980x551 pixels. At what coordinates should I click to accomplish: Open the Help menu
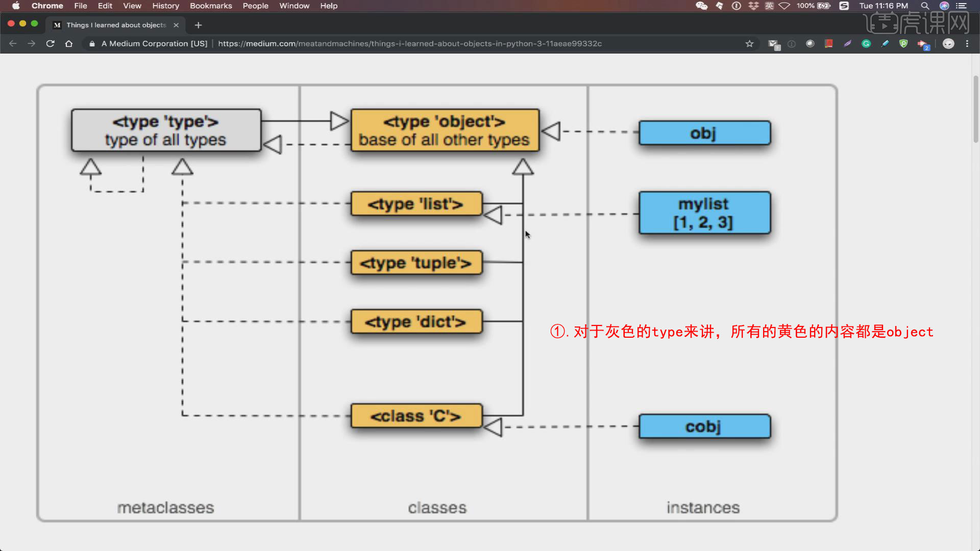click(329, 6)
